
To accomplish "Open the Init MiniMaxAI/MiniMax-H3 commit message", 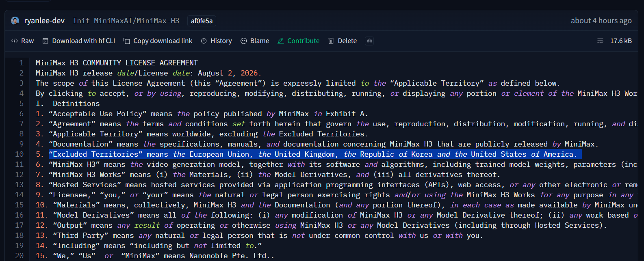I will 126,21.
